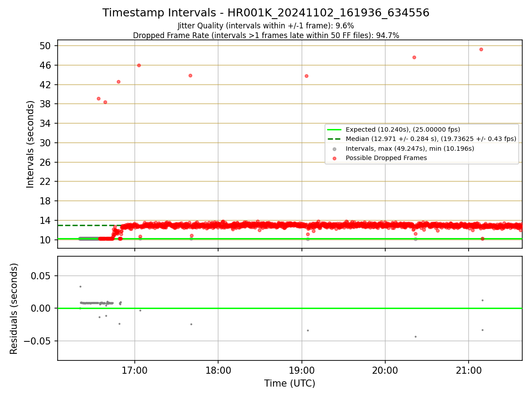Viewport: 532px width, 399px height.
Task: Select the Jitter Quality 9.6% subtitle line
Action: point(266,26)
